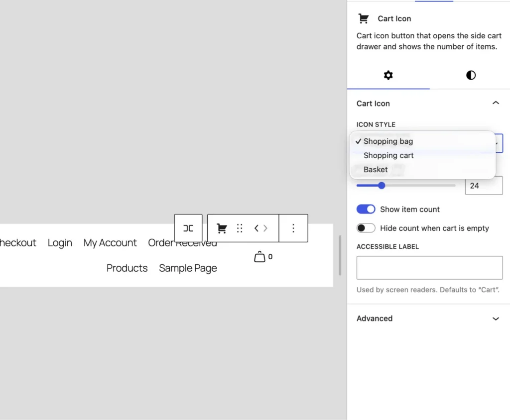The height and width of the screenshot is (420, 510).
Task: Toggle the Show item count switch
Action: click(366, 210)
